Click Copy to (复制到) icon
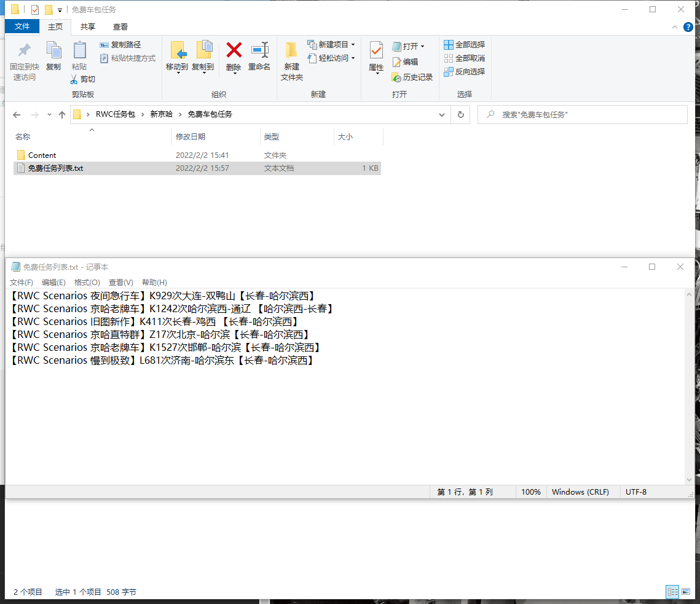700x604 pixels. [203, 50]
